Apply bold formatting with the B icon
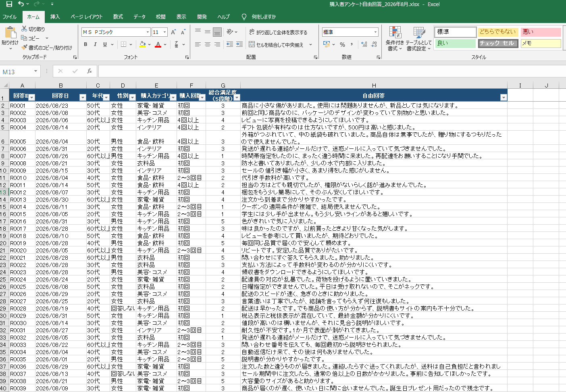 (x=85, y=44)
